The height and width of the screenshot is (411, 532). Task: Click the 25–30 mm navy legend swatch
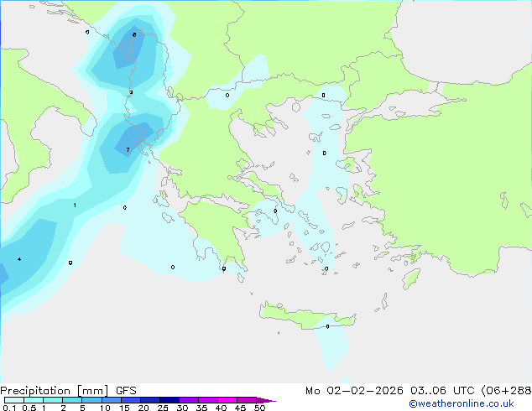[x=169, y=400]
